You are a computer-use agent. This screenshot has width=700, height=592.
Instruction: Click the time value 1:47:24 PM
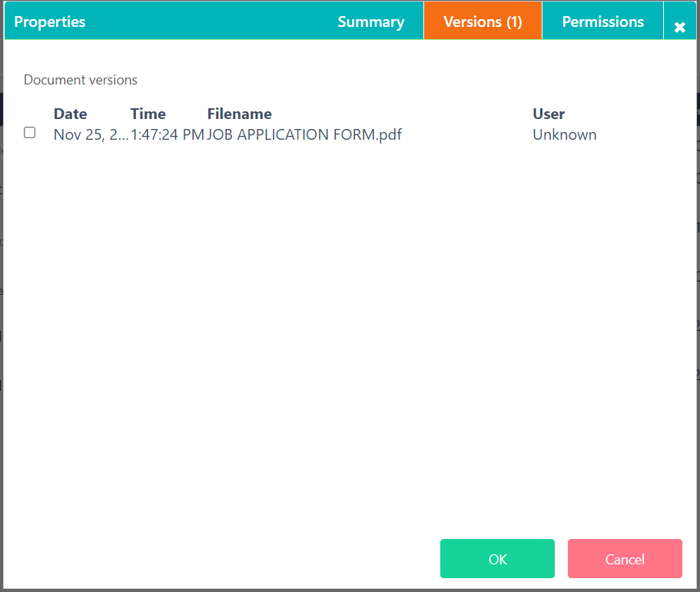pos(168,134)
